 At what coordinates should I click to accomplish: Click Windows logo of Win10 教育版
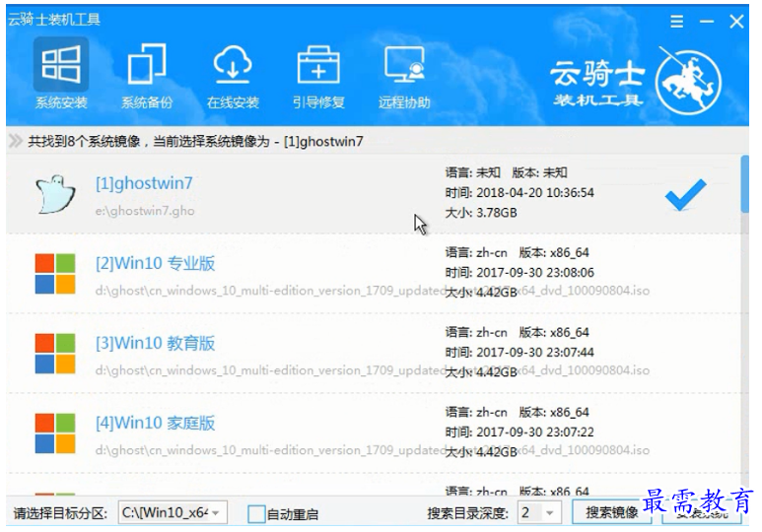pyautogui.click(x=55, y=354)
